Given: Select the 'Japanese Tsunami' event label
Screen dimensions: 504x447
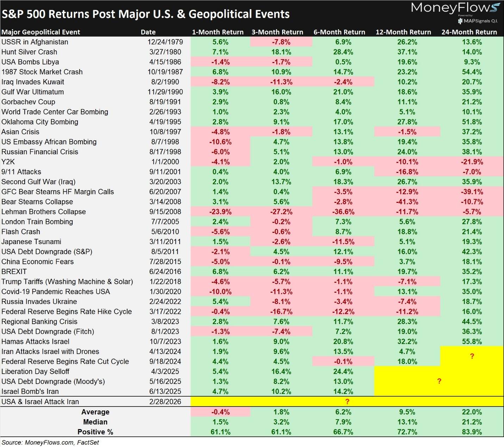Looking at the screenshot, I should (31, 242).
